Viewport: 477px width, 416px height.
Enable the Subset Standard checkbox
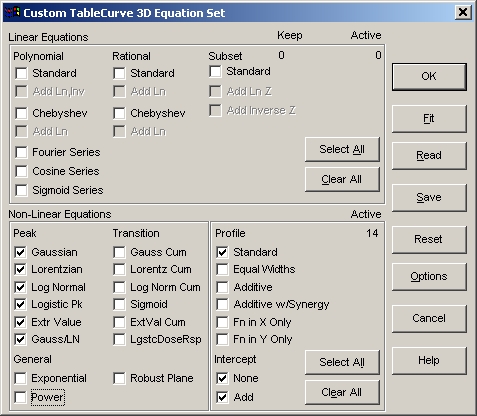(x=215, y=71)
